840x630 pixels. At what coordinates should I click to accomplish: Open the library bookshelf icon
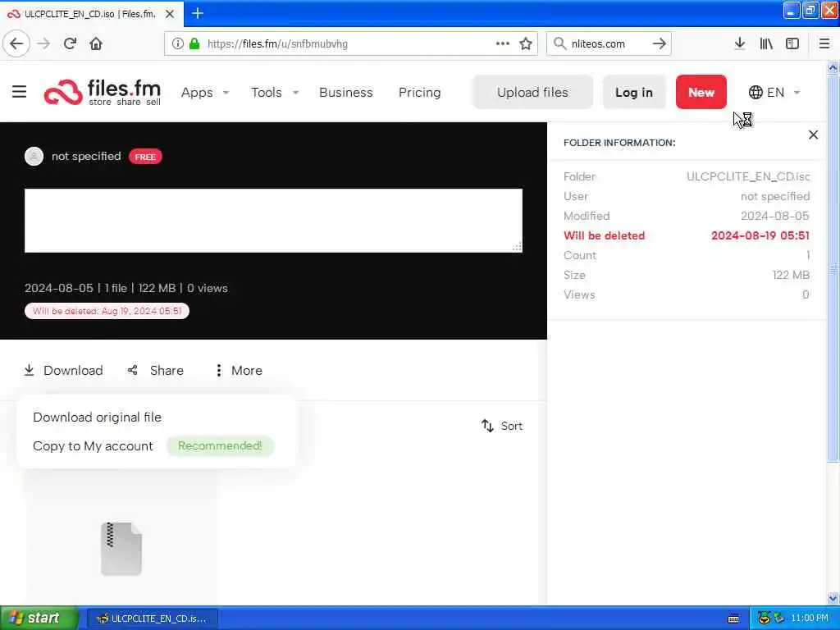click(766, 43)
